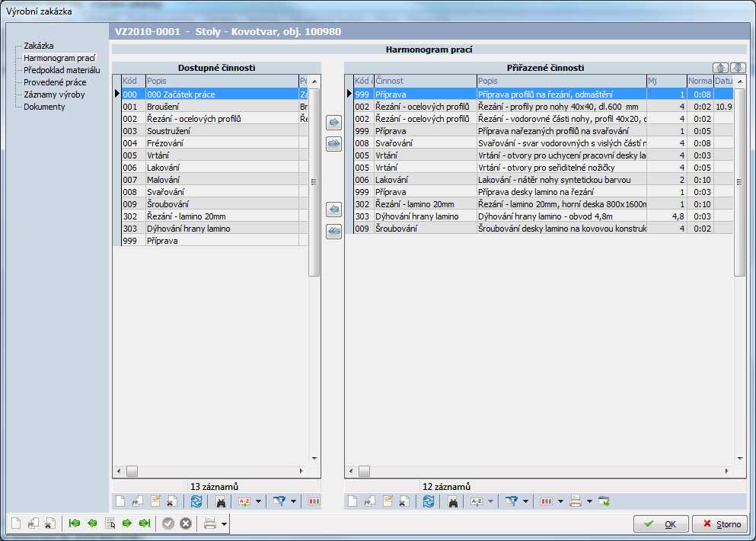Click filter funnel in Dostupné činnosti toolbar
The image size is (756, 541).
279,501
